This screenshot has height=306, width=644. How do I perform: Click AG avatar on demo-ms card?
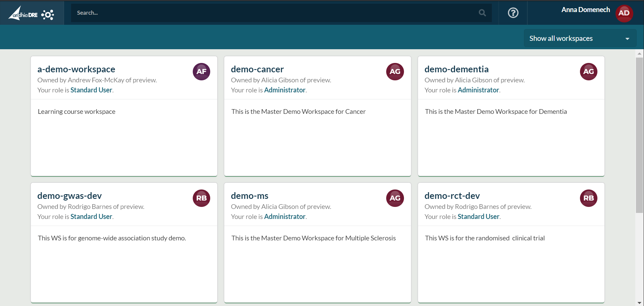pyautogui.click(x=395, y=198)
